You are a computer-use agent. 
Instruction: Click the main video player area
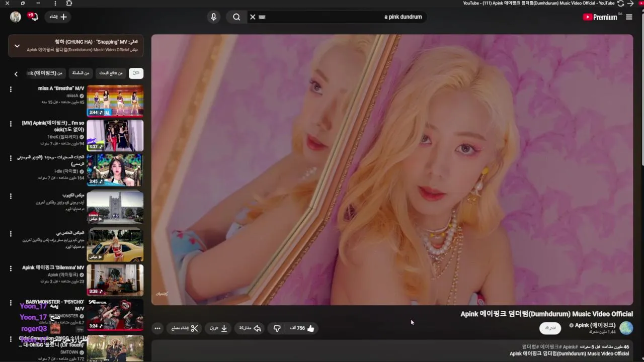pyautogui.click(x=392, y=169)
